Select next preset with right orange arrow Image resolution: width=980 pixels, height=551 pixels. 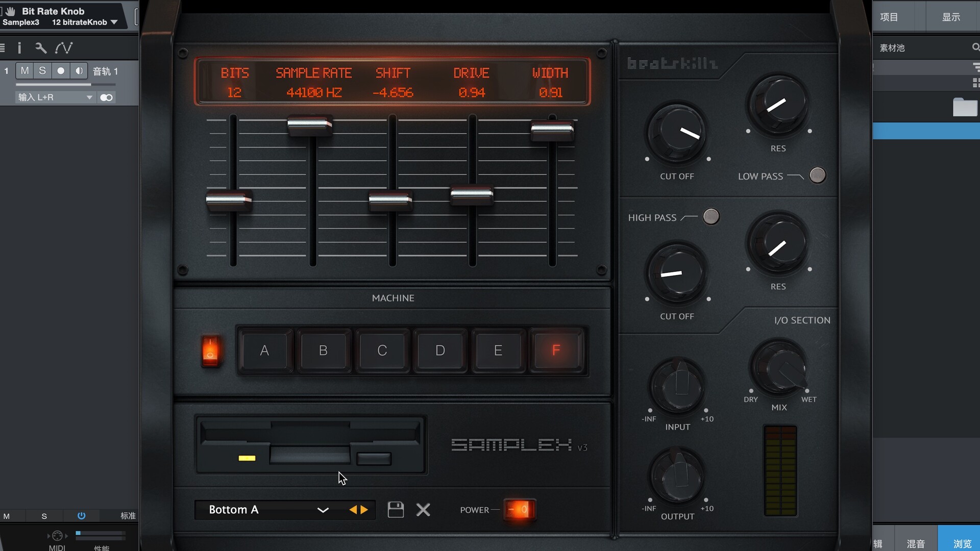[364, 510]
